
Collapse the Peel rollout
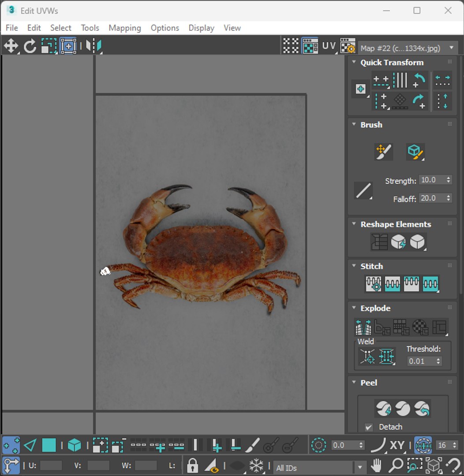354,382
